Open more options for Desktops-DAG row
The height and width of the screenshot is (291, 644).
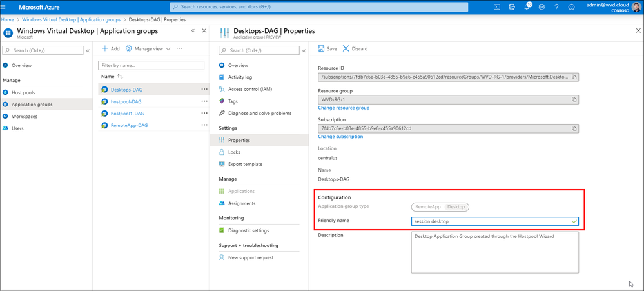coord(204,89)
